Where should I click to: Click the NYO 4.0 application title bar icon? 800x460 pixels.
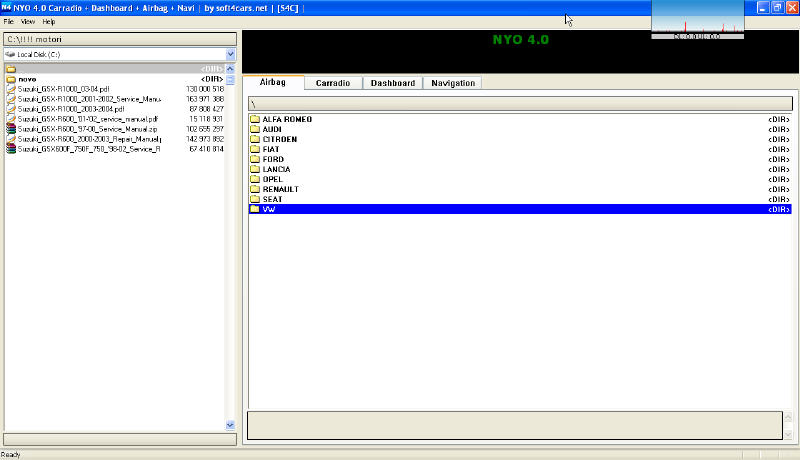7,7
